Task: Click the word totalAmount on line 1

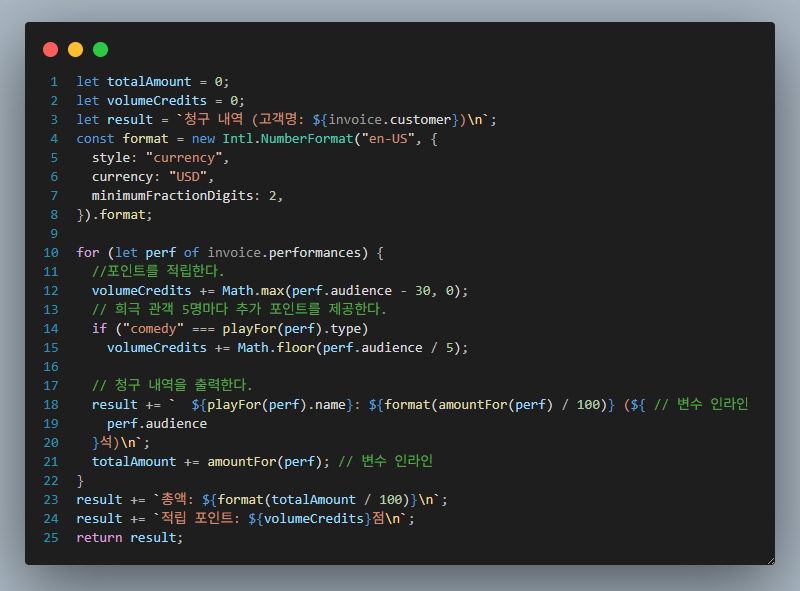Action: pyautogui.click(x=149, y=82)
